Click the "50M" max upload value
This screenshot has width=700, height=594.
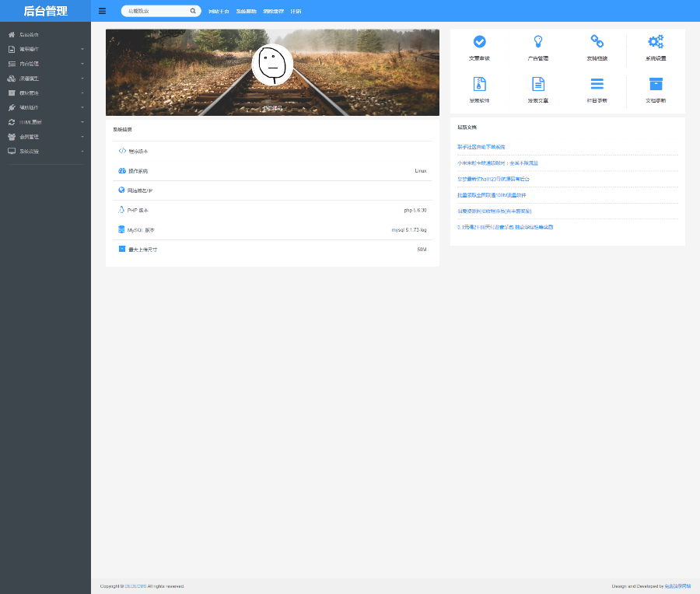pos(422,250)
